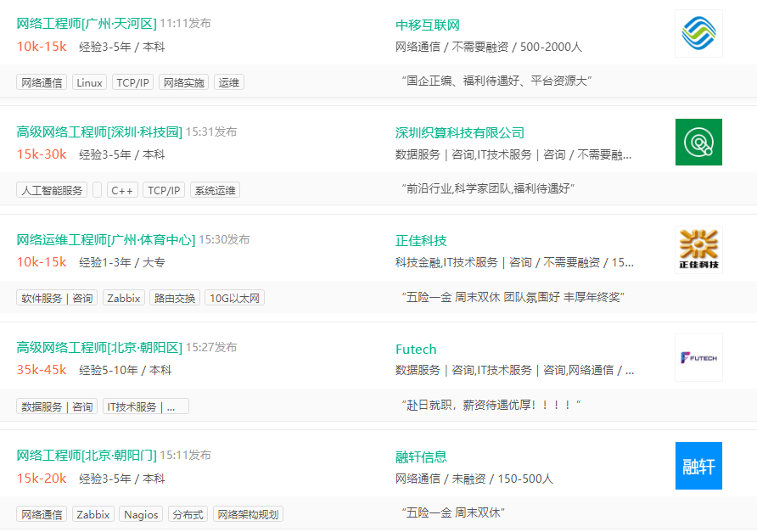Click the 经验5-10年 / 本科 requirement text

coord(125,370)
